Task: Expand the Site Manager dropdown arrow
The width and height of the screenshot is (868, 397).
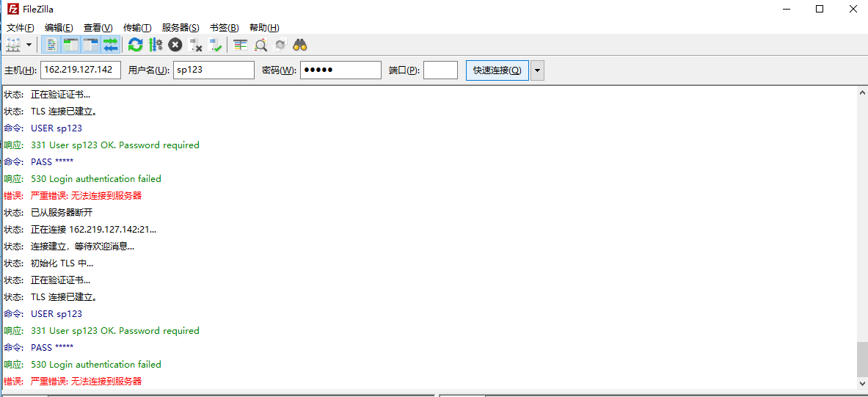Action: click(x=28, y=45)
